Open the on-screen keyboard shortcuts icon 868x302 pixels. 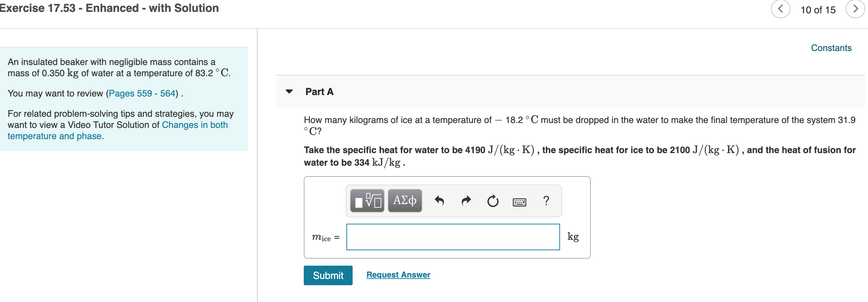519,201
